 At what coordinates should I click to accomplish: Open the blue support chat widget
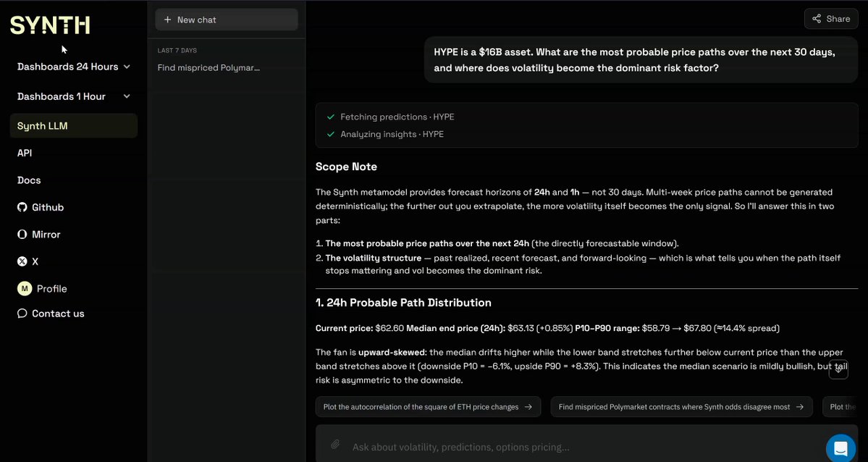[x=841, y=448]
